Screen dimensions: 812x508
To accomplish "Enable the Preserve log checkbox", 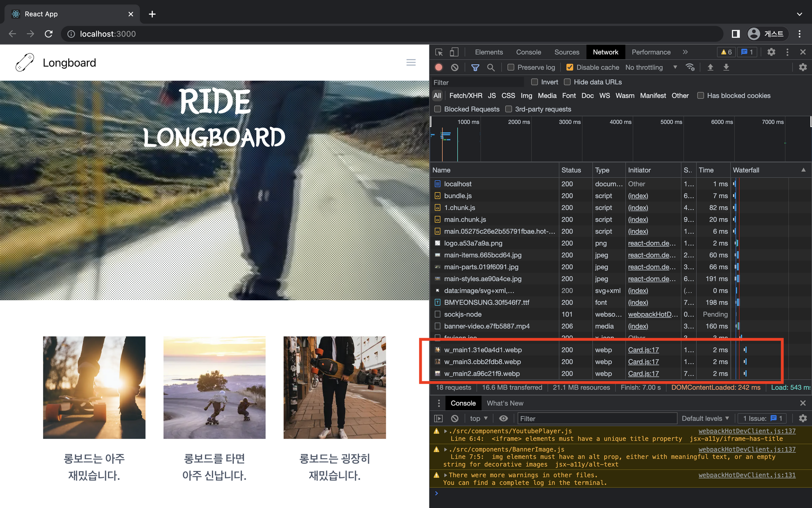I will click(x=511, y=67).
